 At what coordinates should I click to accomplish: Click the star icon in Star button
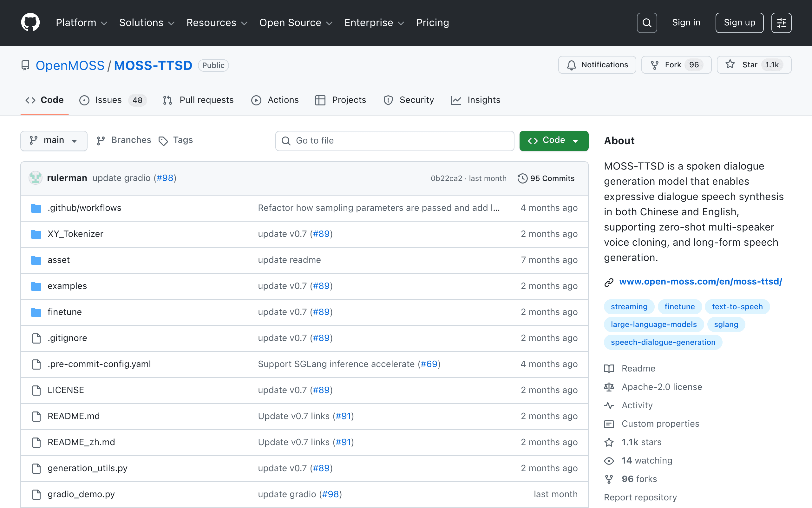[730, 64]
